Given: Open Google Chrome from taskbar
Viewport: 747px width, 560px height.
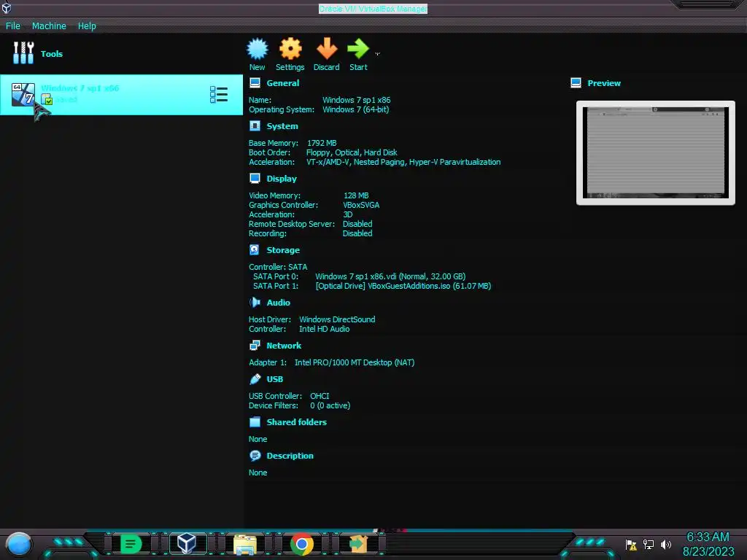Looking at the screenshot, I should point(302,544).
